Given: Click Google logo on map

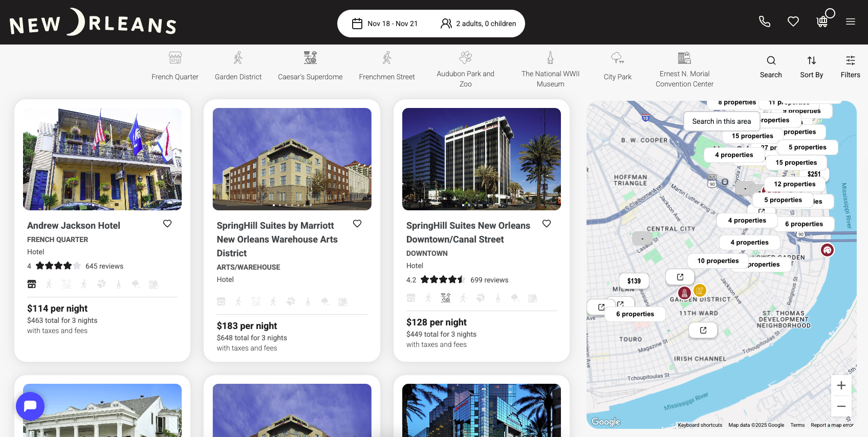Looking at the screenshot, I should point(606,422).
